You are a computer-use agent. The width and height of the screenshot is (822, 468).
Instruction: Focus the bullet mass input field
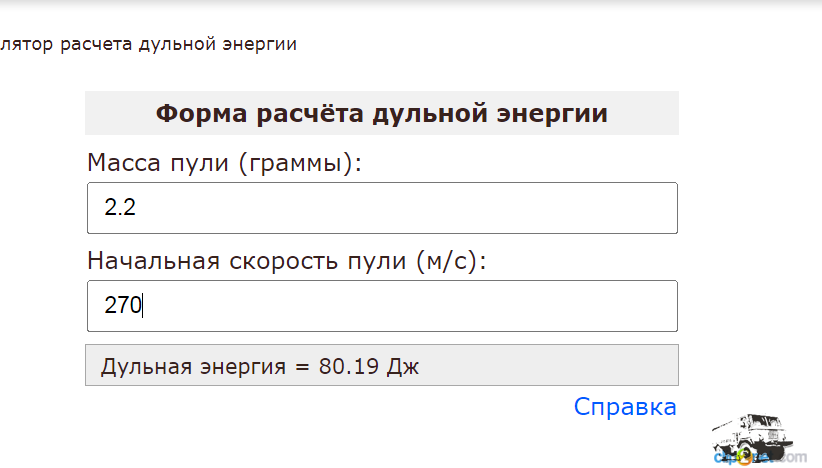[382, 208]
